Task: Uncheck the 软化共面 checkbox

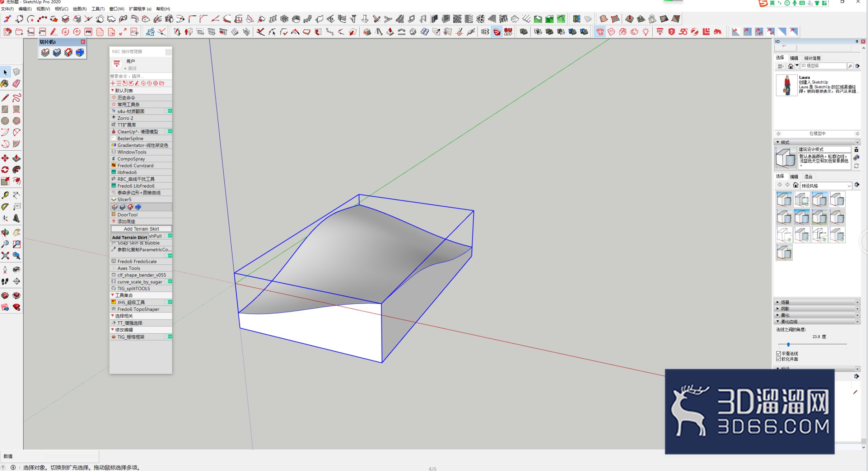Action: coord(779,359)
